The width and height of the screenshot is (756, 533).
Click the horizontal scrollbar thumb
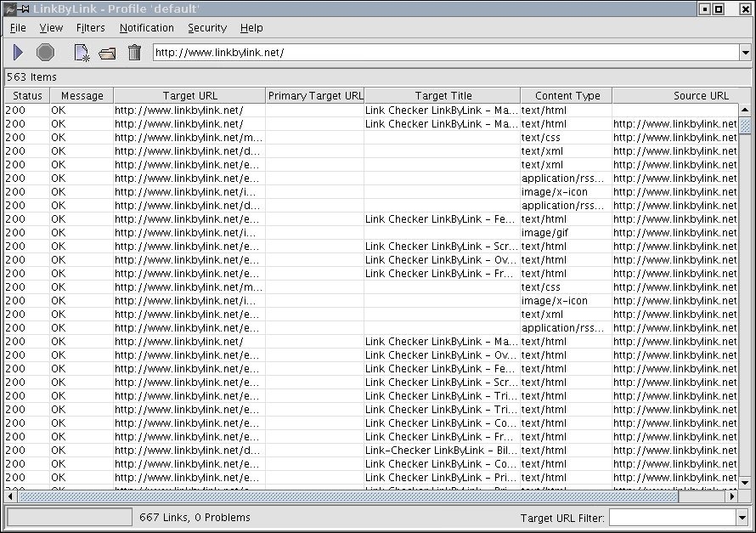(x=348, y=496)
